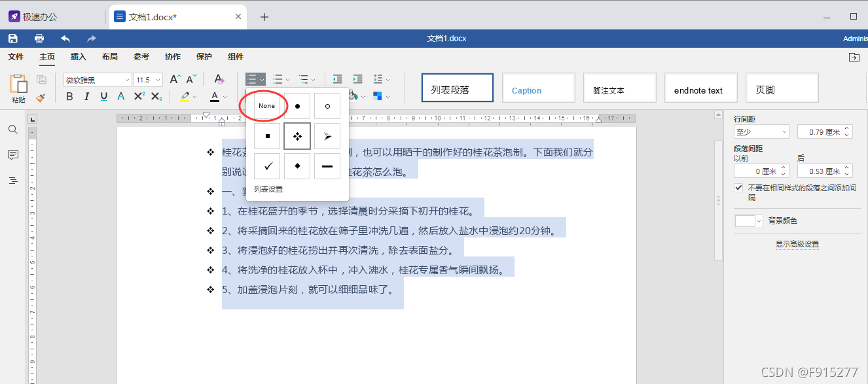This screenshot has width=868, height=384.
Task: Switch to the 参考 tab
Action: pyautogui.click(x=141, y=57)
